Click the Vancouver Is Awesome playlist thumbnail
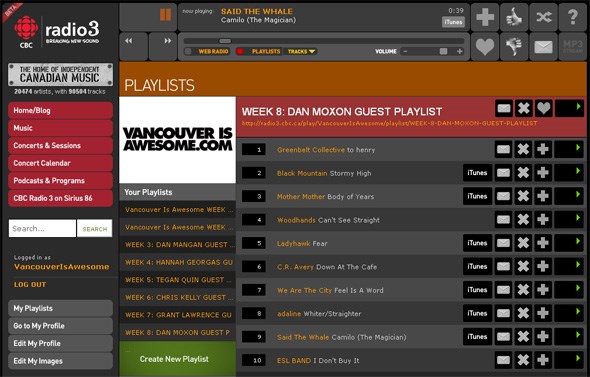 click(x=178, y=140)
